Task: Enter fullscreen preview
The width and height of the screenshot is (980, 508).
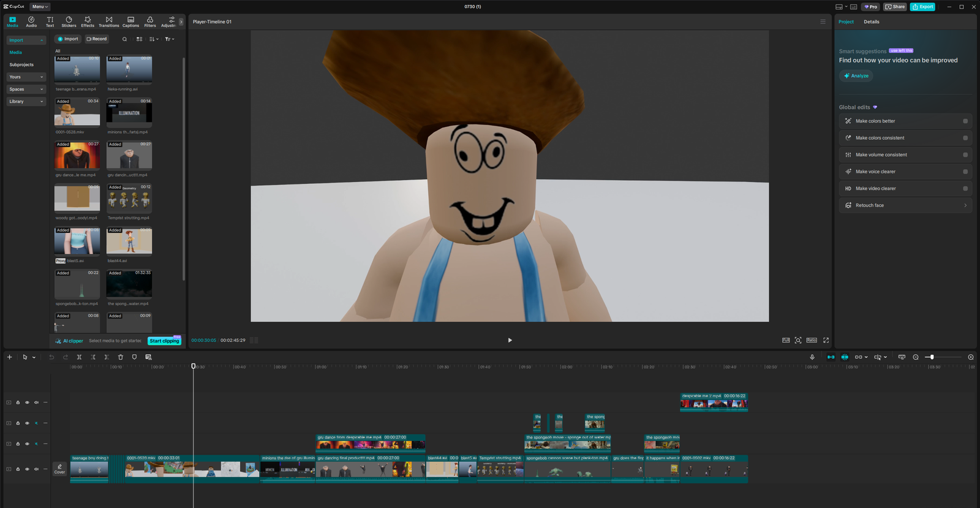Action: click(x=826, y=340)
